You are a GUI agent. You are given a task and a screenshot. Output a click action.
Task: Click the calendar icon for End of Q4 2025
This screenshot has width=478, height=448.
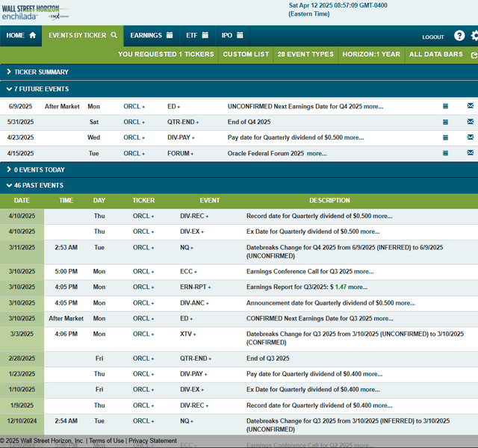pyautogui.click(x=445, y=122)
